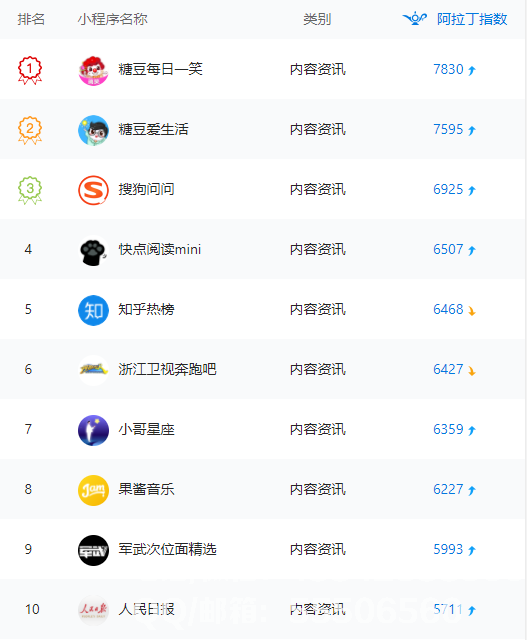The image size is (527, 640).
Task: Click the black paw 快点阅读mini icon
Action: click(x=93, y=250)
